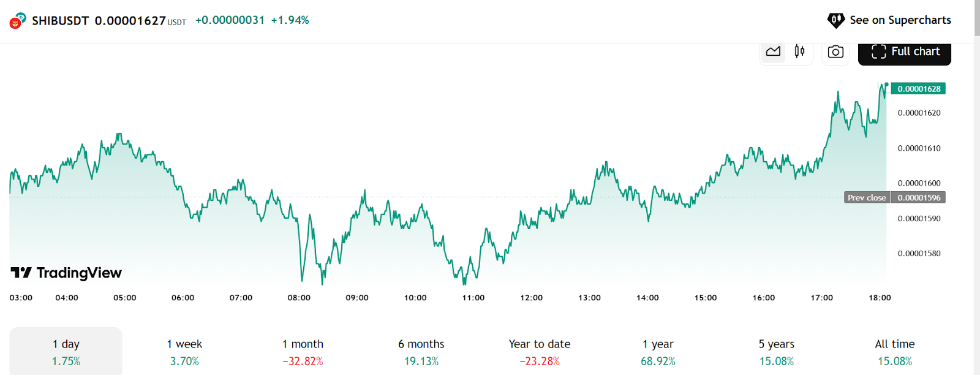Image resolution: width=980 pixels, height=375 pixels.
Task: Click the page's vertical scrollbar
Action: click(x=977, y=187)
